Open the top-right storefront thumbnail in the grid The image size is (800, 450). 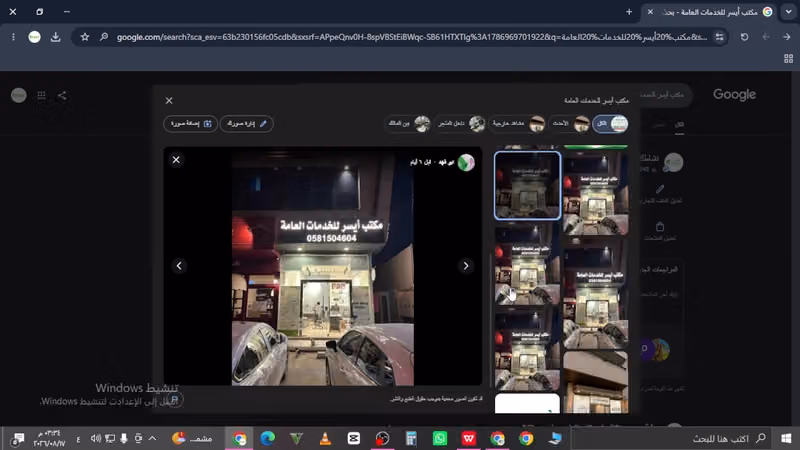click(595, 192)
